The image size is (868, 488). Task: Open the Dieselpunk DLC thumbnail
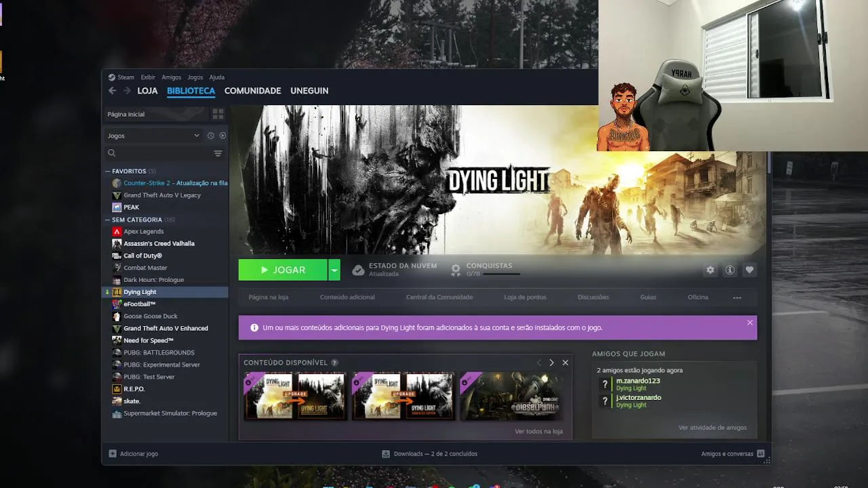511,396
